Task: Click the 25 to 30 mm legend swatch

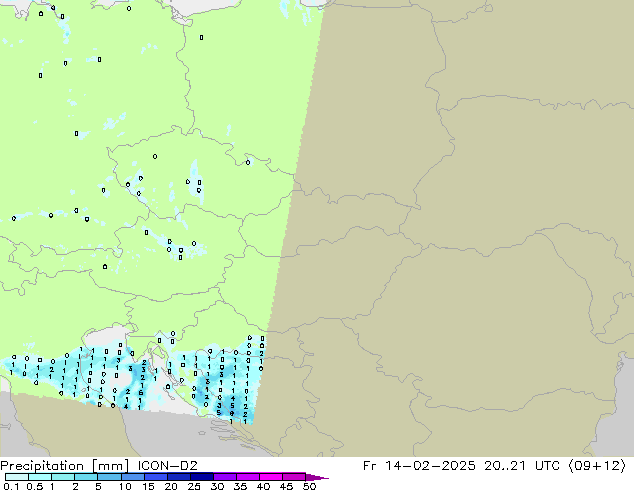Action: click(x=202, y=477)
